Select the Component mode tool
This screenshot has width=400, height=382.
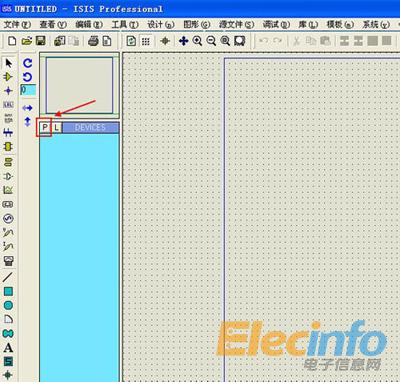pos(8,77)
